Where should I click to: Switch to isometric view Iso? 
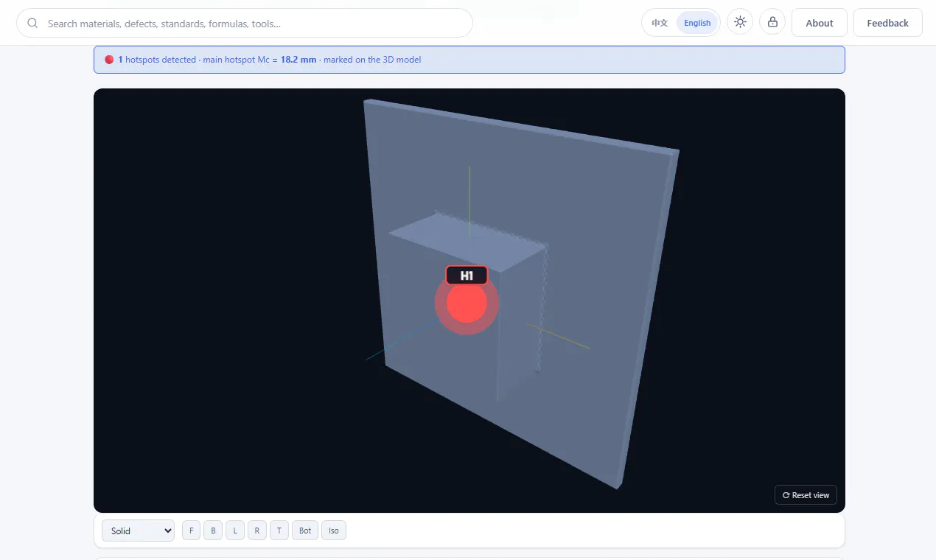click(334, 531)
